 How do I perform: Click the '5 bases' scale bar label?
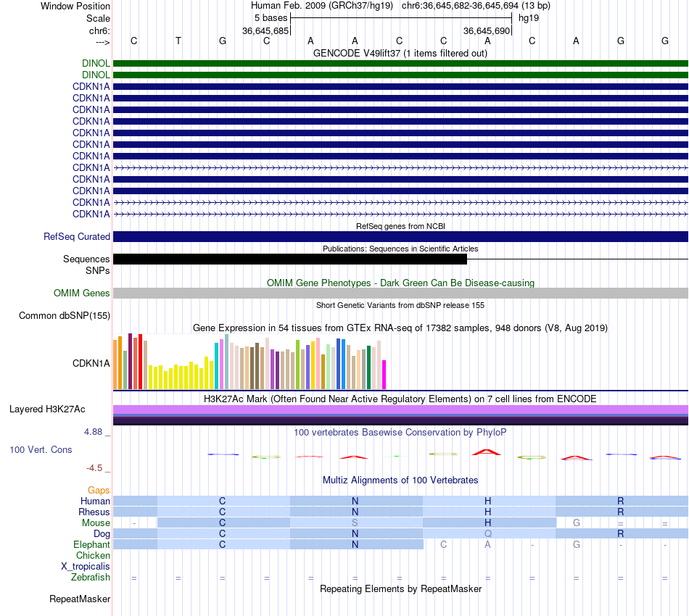tap(271, 18)
